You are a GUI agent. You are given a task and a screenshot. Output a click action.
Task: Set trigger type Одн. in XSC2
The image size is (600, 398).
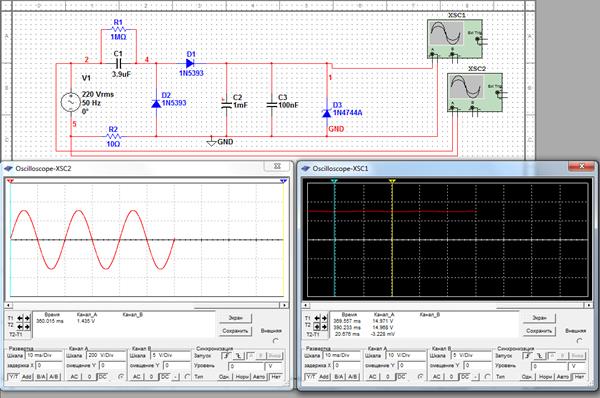tap(224, 377)
